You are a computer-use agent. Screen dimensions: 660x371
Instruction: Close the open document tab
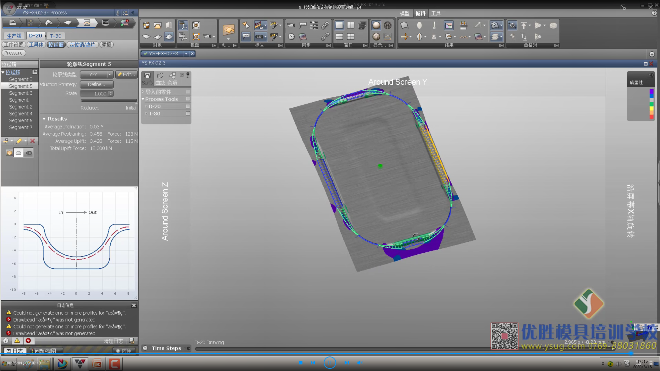click(192, 53)
